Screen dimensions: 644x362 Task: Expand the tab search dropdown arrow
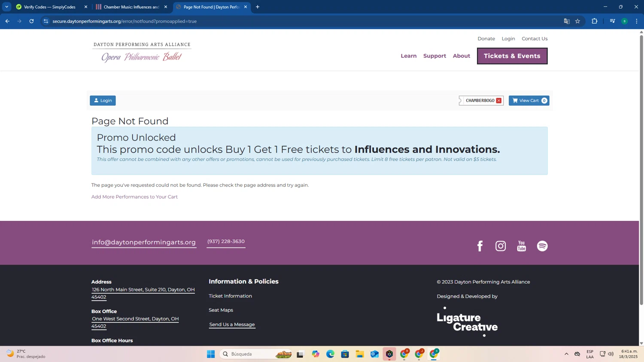coord(6,7)
